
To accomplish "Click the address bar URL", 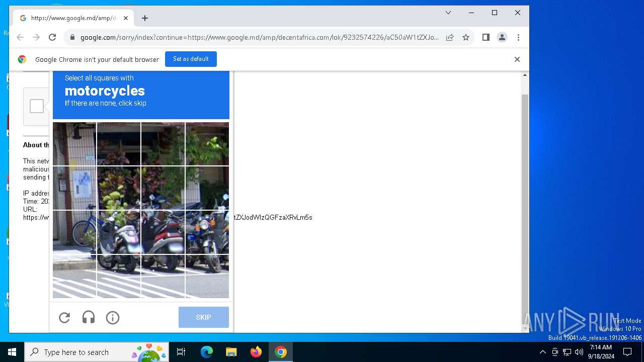I will [260, 37].
